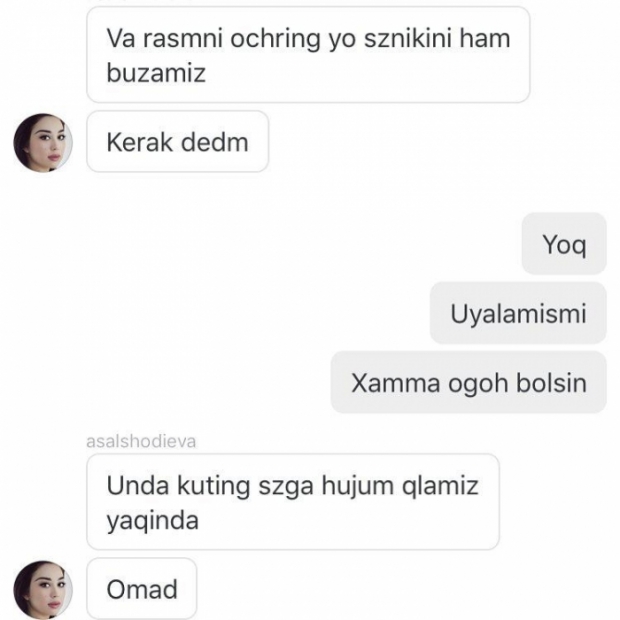Select the 'Omad' message bubble
The width and height of the screenshot is (620, 620).
[x=142, y=589]
